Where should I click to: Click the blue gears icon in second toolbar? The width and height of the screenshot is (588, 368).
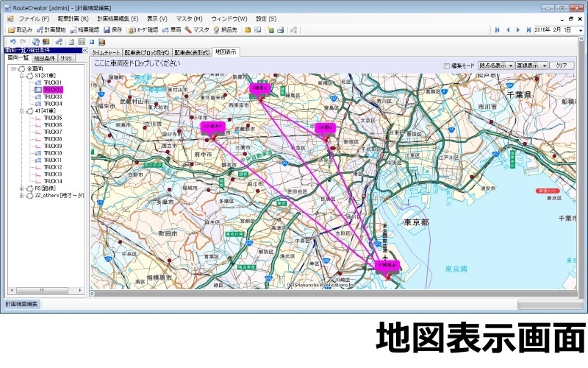pos(59,42)
